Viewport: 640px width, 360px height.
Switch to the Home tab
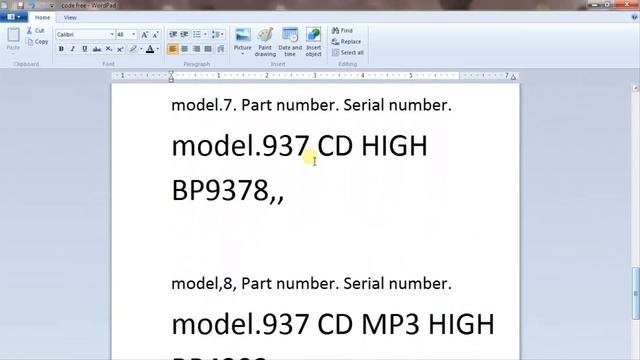tap(42, 18)
